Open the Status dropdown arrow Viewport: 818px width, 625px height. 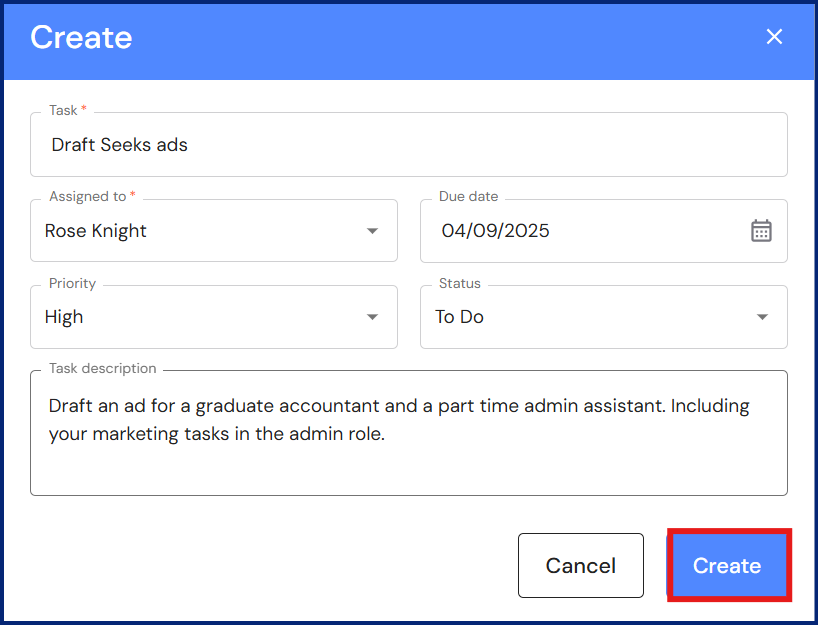(x=762, y=317)
